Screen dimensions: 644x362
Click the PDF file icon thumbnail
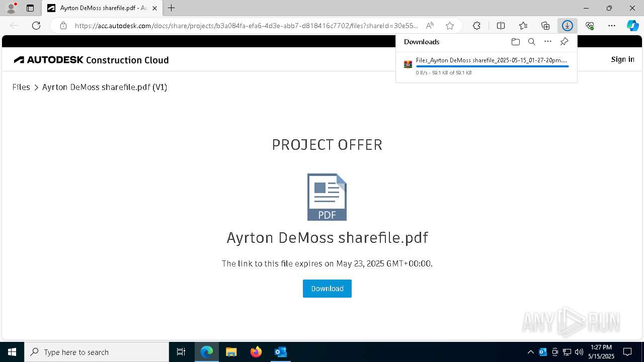327,197
